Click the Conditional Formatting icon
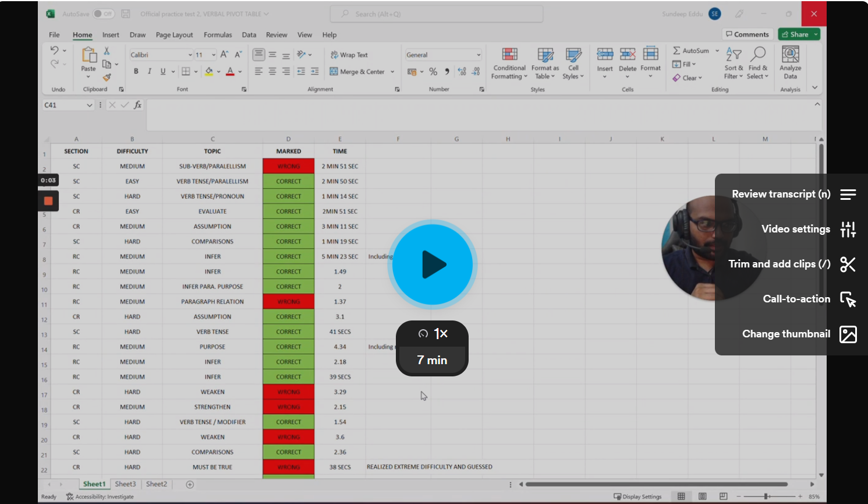The width and height of the screenshot is (868, 504). [x=509, y=55]
